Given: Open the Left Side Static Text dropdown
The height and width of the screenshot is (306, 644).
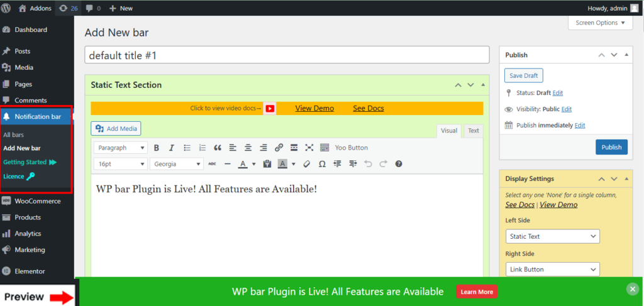Looking at the screenshot, I should click(x=552, y=236).
